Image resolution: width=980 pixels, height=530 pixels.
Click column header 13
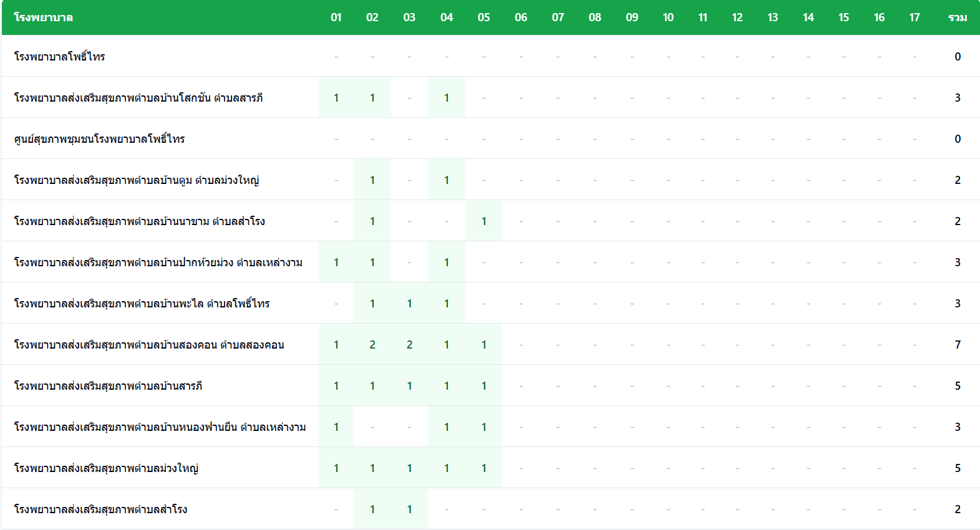[773, 17]
